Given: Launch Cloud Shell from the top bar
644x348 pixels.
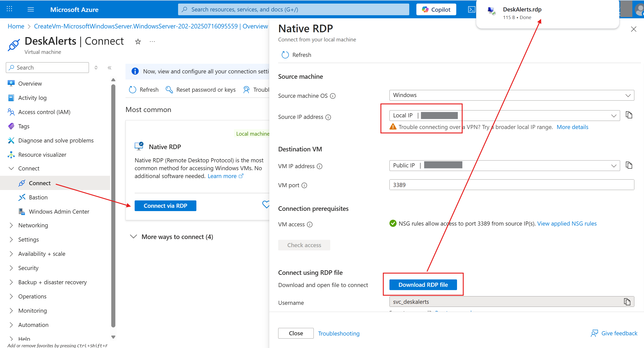Looking at the screenshot, I should (472, 9).
